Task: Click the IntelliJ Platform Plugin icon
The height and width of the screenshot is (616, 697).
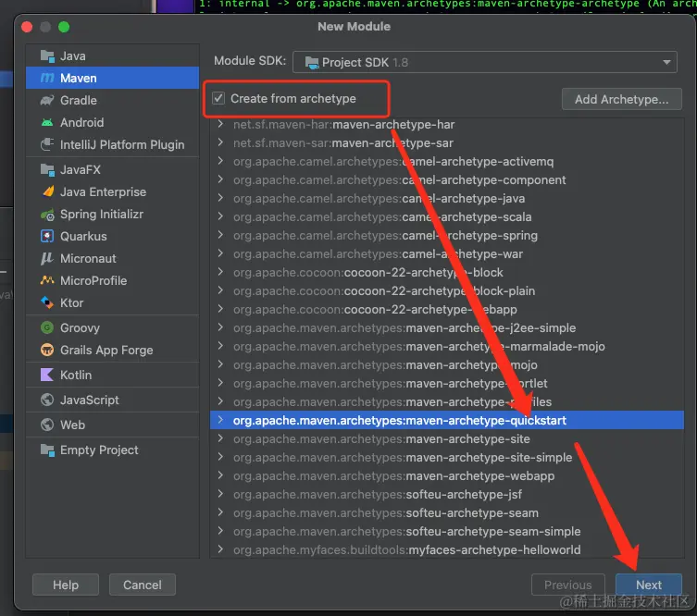Action: pos(47,145)
